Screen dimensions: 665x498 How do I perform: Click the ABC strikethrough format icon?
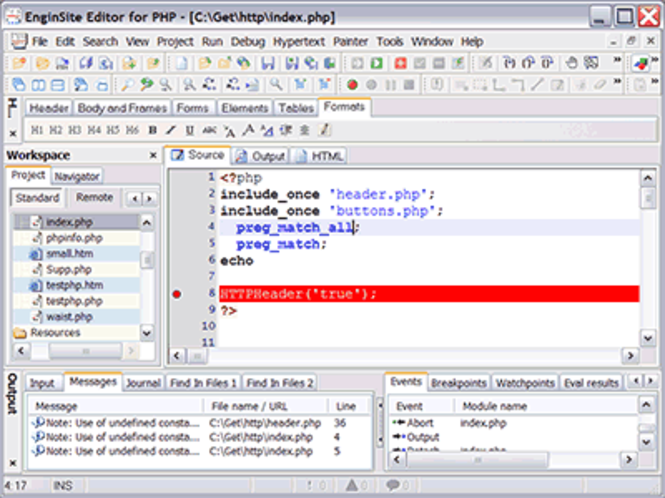(209, 130)
